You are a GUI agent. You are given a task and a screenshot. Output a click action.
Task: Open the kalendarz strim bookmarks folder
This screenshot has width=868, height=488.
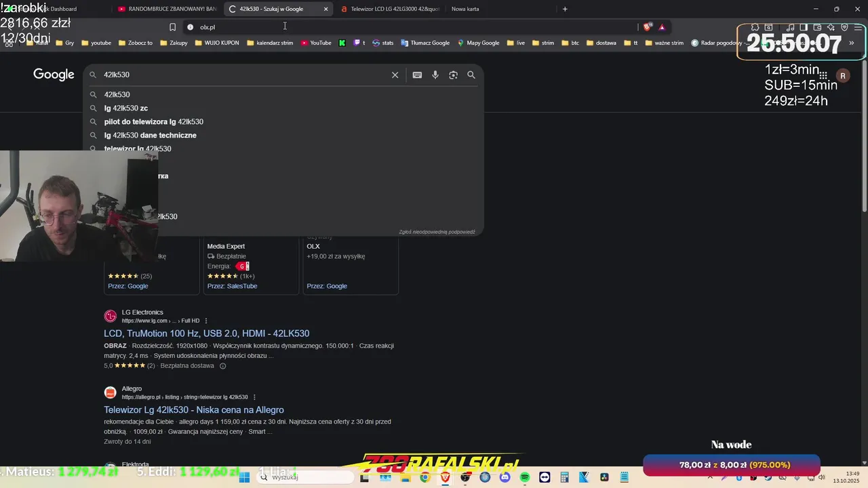point(270,43)
